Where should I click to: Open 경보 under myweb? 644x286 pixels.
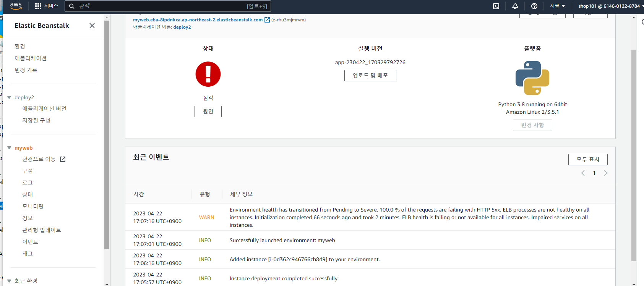pos(28,218)
